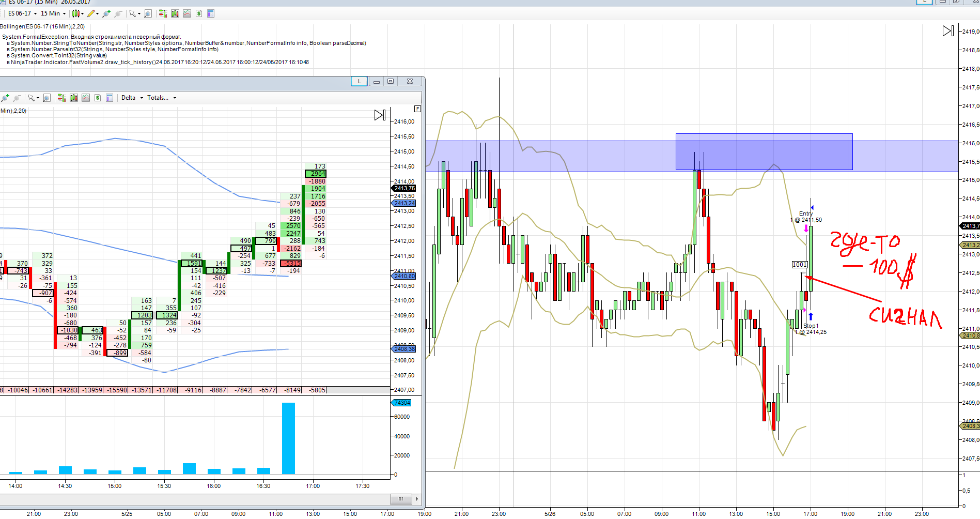Select the -899 boxed delta cell
Viewport: 980px width, 519px height.
click(117, 353)
